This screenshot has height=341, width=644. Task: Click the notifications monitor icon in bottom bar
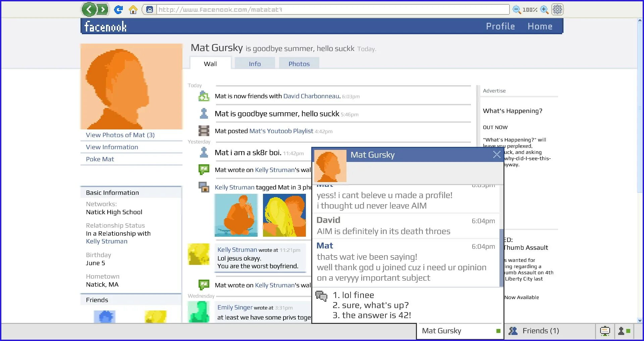click(605, 331)
